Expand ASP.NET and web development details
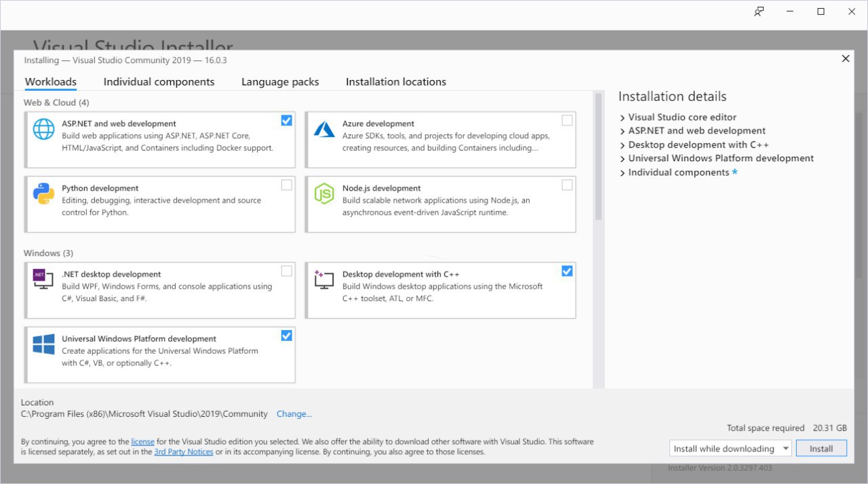Image resolution: width=868 pixels, height=484 pixels. pos(623,131)
